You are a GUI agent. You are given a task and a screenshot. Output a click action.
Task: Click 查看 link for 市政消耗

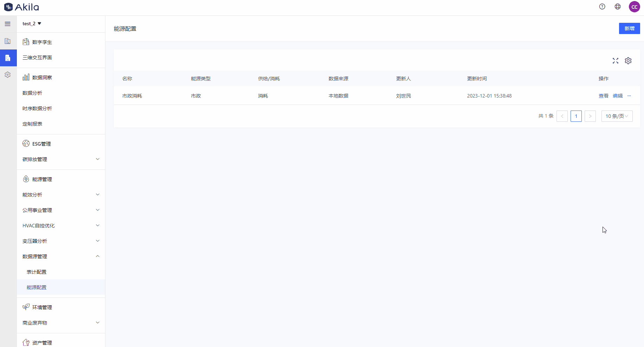tap(604, 96)
